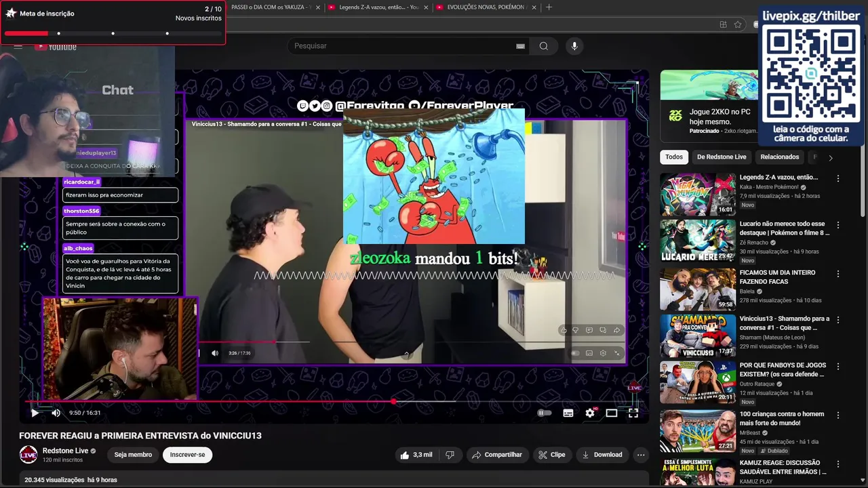Open FICAMOS UM DIA INTEIRO FAZENDO FACAS thumbnail
Image resolution: width=868 pixels, height=488 pixels.
tap(698, 289)
